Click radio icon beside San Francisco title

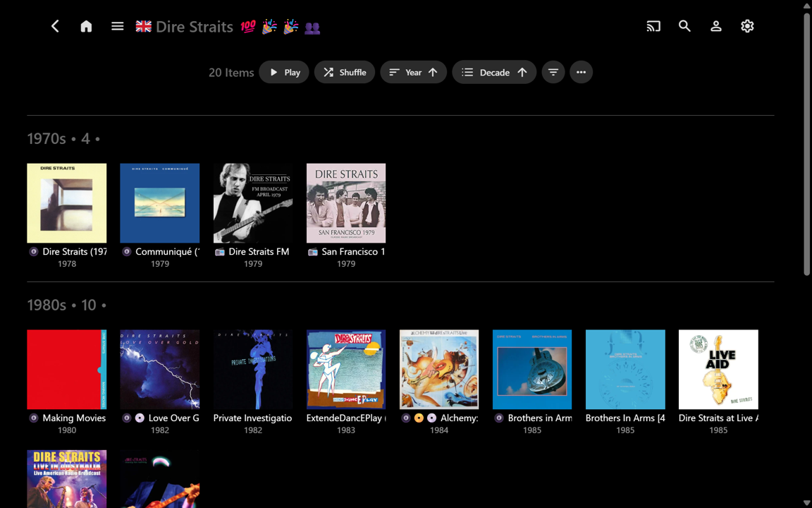tap(313, 252)
